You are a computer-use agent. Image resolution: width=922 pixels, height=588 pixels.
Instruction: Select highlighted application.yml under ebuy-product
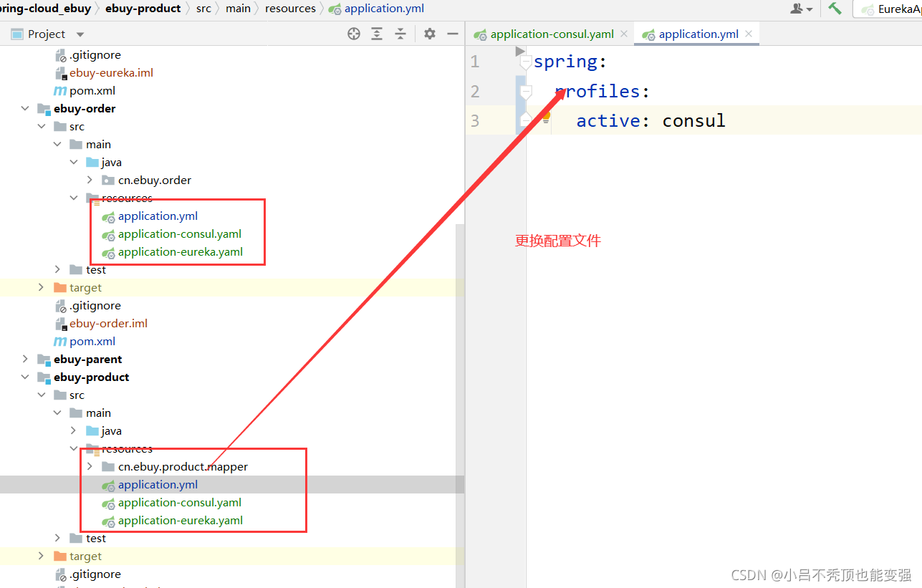158,485
